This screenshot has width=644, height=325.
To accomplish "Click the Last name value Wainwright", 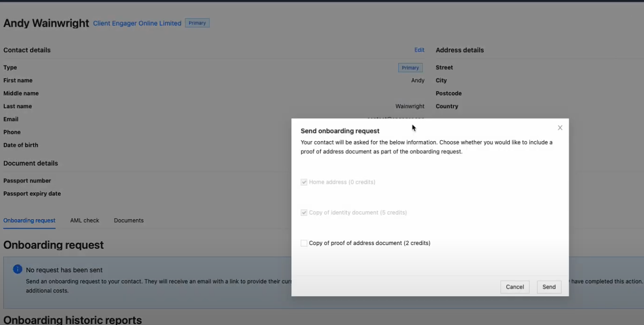I will click(410, 106).
